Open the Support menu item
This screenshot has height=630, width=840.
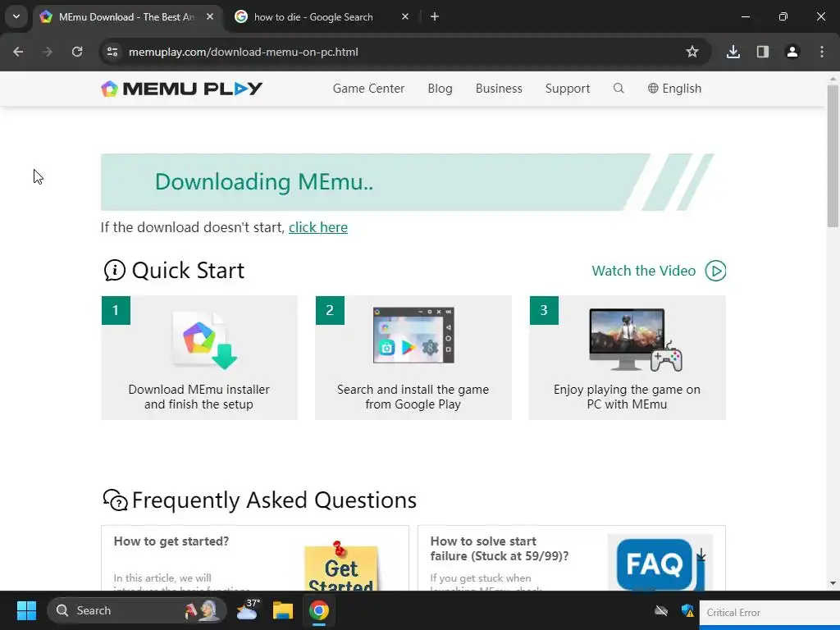click(x=568, y=89)
